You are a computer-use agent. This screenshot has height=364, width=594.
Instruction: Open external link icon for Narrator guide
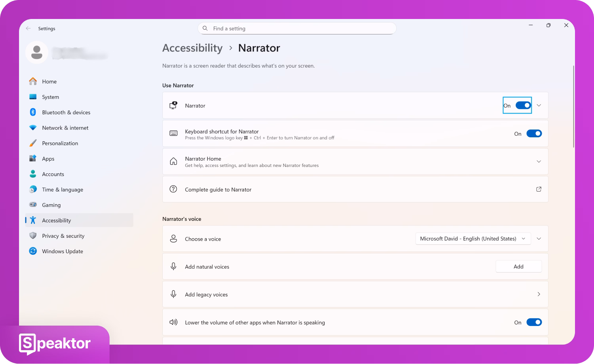pyautogui.click(x=539, y=190)
